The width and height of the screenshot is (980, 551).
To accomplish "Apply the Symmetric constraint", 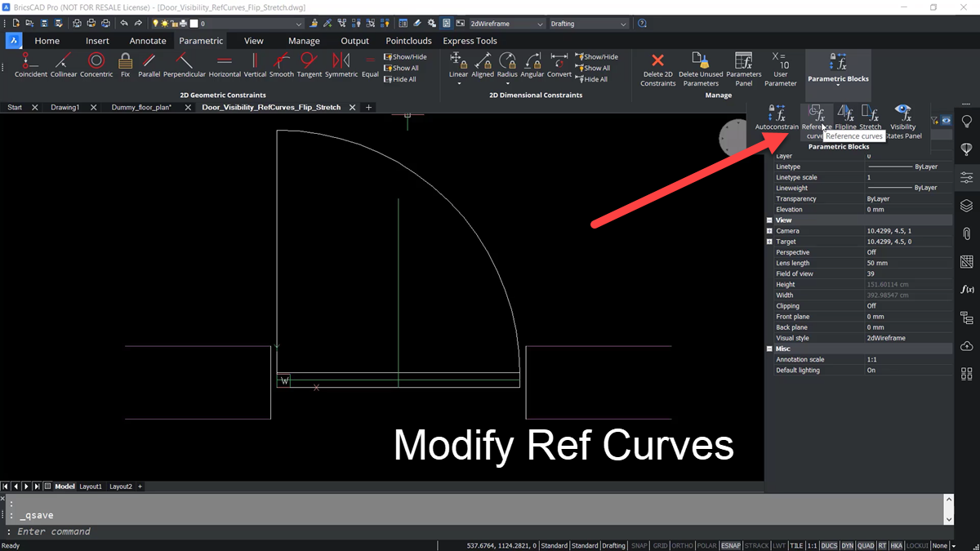I will [x=341, y=65].
